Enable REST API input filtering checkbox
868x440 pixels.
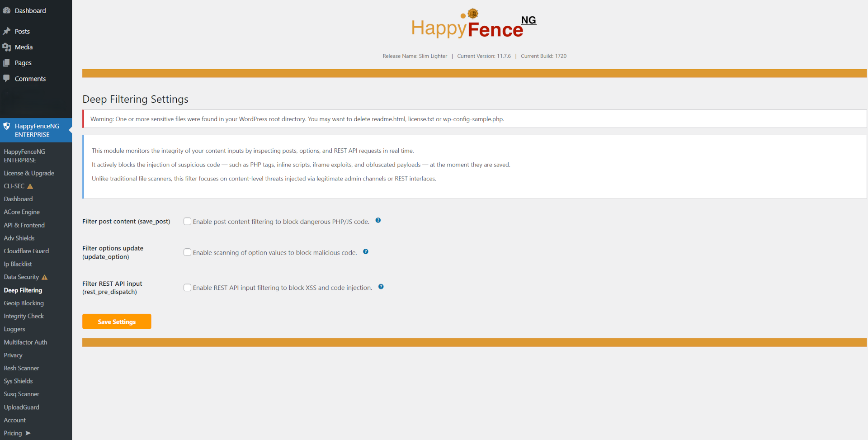tap(187, 287)
